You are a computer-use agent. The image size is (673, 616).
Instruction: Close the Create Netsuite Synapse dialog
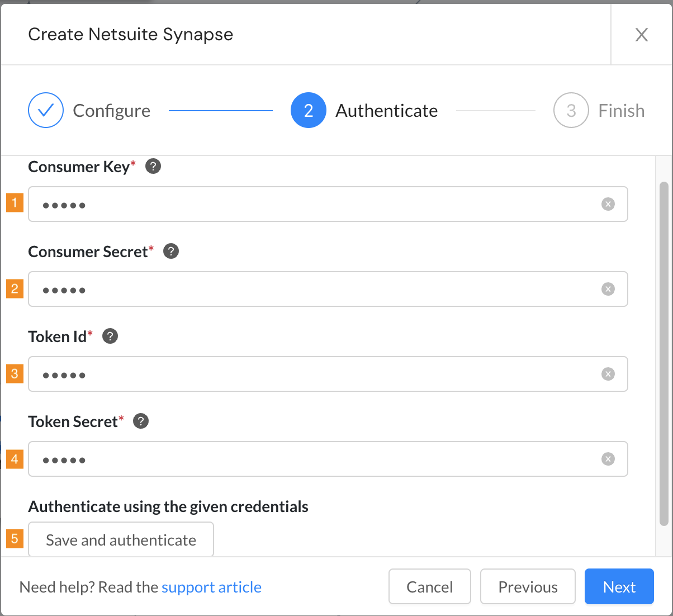(642, 35)
